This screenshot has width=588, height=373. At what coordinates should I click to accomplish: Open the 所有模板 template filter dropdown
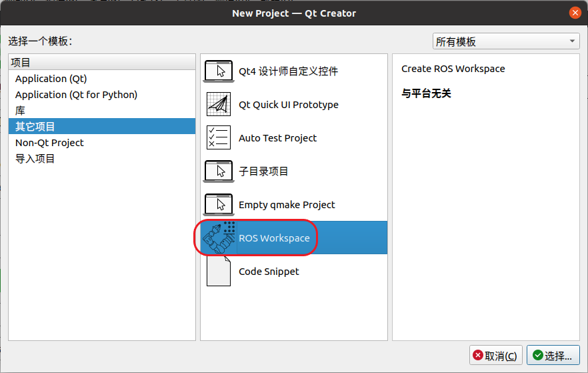pos(506,41)
